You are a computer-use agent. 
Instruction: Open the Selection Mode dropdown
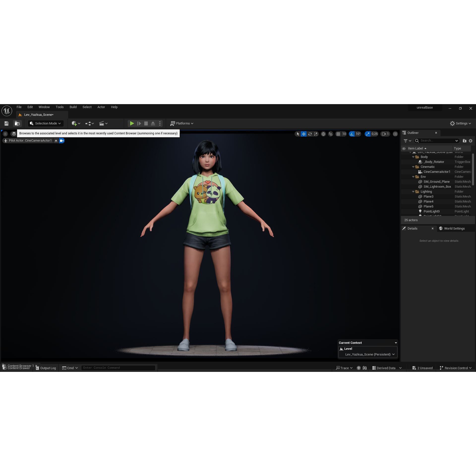[x=46, y=123]
